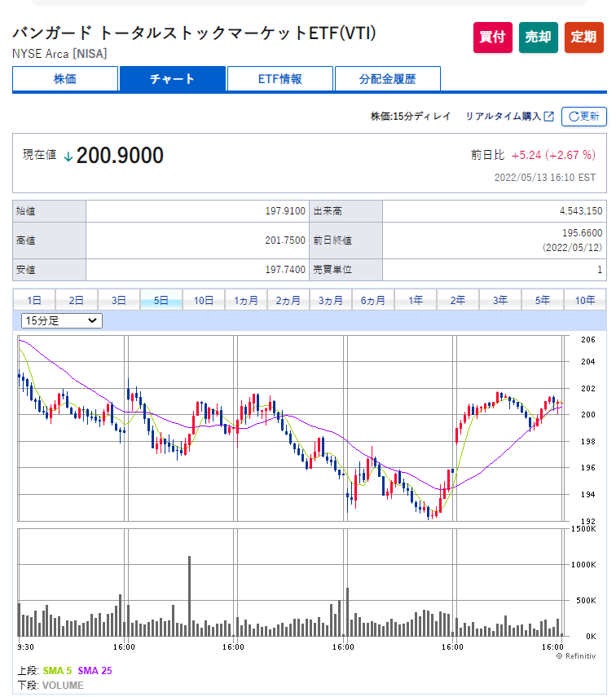Click the current price 200.9000
The width and height of the screenshot is (616, 697).
120,156
